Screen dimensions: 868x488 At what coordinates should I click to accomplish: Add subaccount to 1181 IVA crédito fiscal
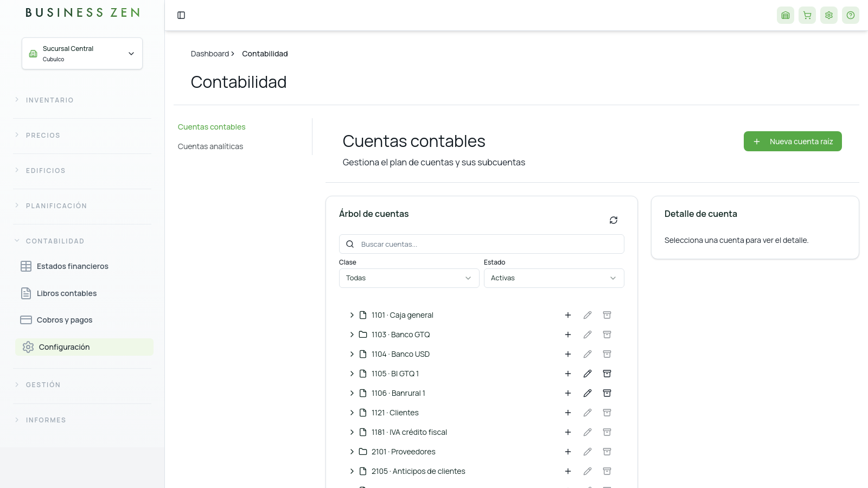[x=568, y=432]
